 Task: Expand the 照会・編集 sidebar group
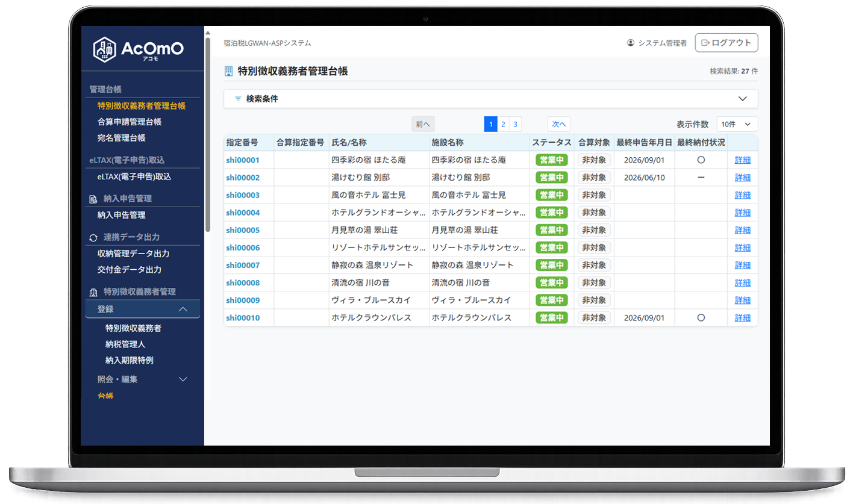click(142, 379)
